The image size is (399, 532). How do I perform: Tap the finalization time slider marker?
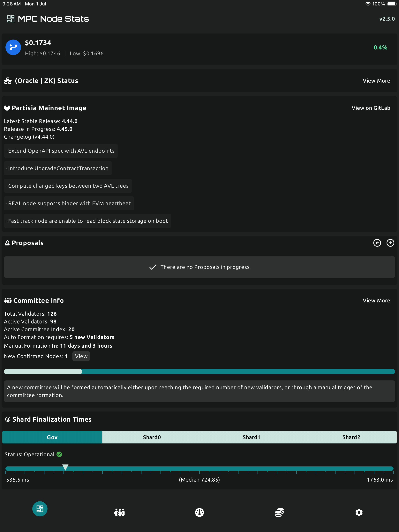(x=65, y=467)
